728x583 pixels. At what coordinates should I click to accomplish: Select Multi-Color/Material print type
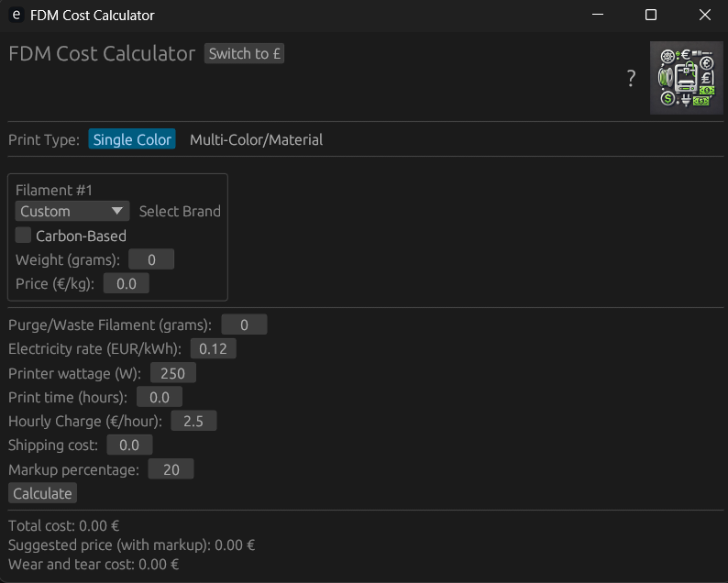pos(257,139)
